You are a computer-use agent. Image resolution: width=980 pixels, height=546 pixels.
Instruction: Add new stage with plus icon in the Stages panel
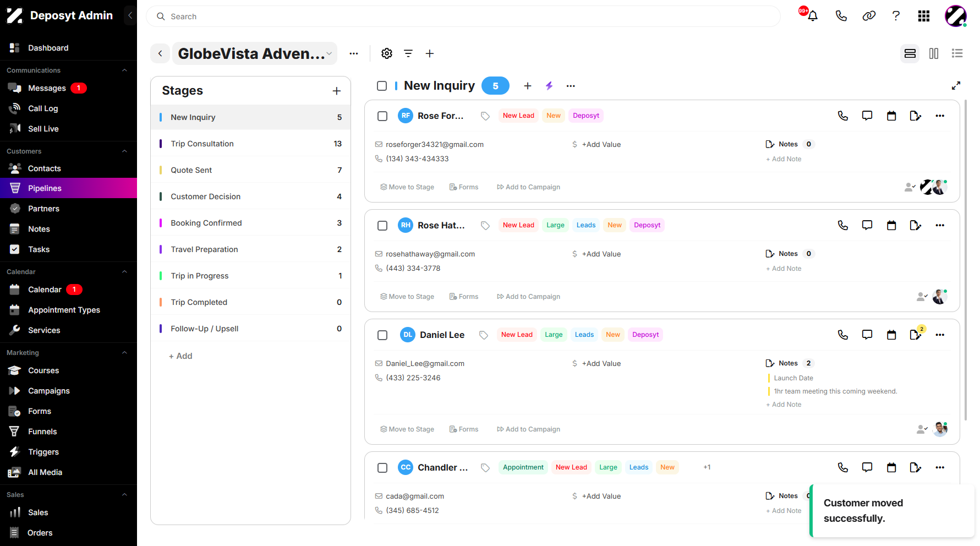(x=337, y=91)
